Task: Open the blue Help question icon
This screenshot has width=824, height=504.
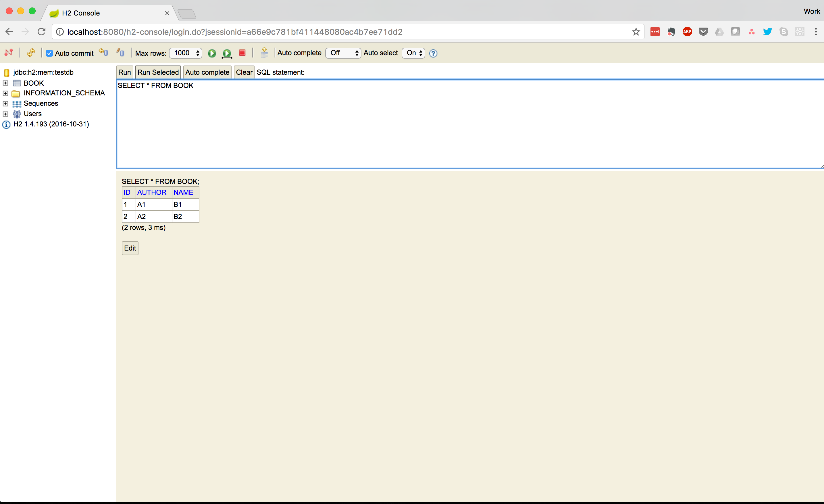Action: (x=433, y=53)
